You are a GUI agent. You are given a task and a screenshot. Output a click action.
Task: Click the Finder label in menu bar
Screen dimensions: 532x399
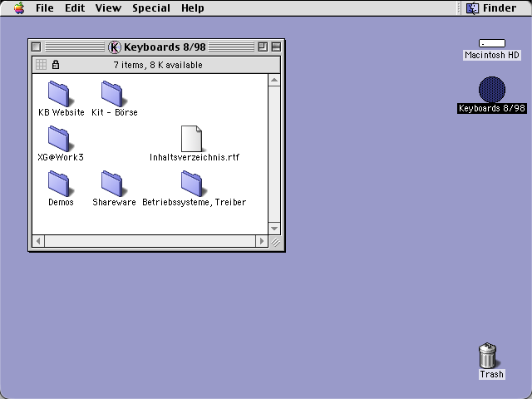coord(500,7)
